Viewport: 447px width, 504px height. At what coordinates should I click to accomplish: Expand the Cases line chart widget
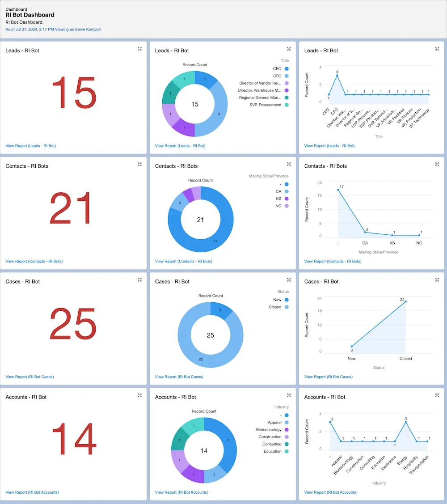[437, 280]
